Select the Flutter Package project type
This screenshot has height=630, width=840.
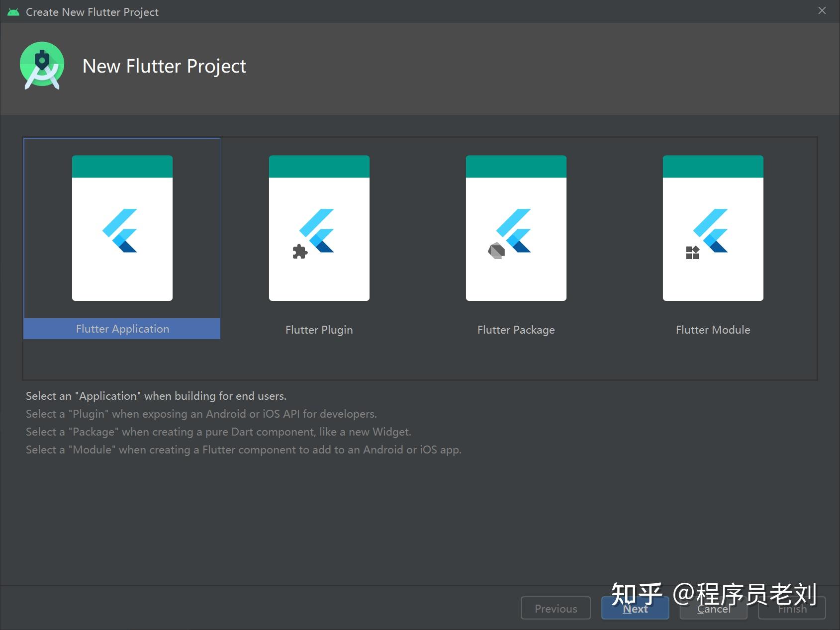click(x=516, y=229)
